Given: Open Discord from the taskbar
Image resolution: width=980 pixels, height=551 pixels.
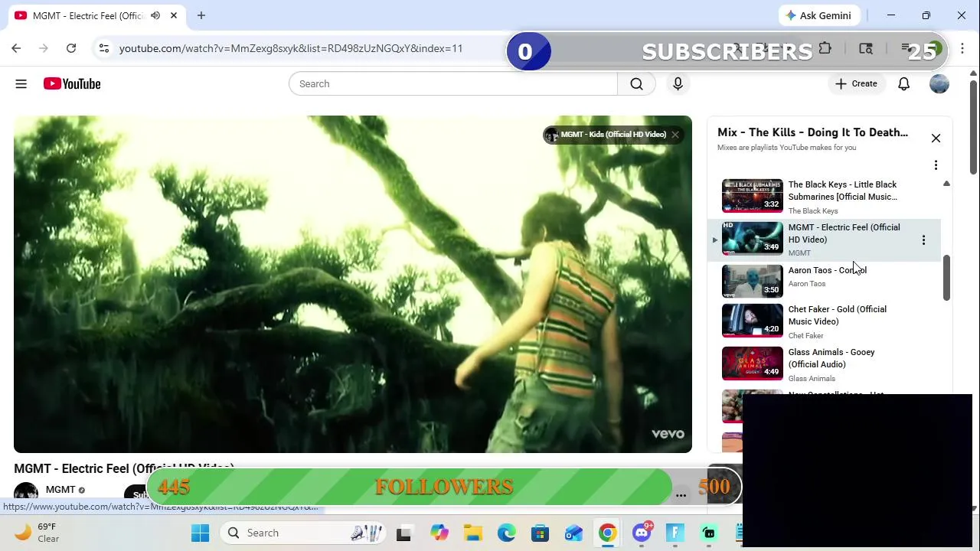Looking at the screenshot, I should pyautogui.click(x=642, y=533).
